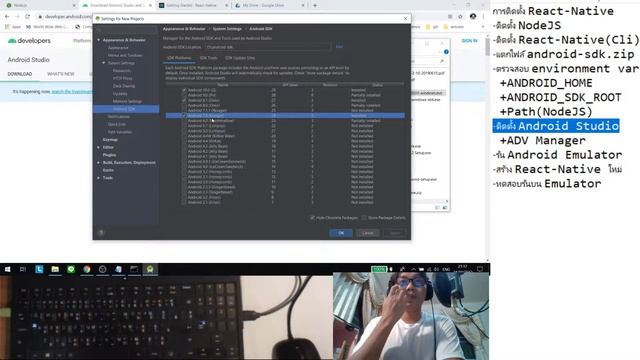Select Kotlin in the settings tree
The width and height of the screenshot is (640, 360).
pyautogui.click(x=108, y=170)
